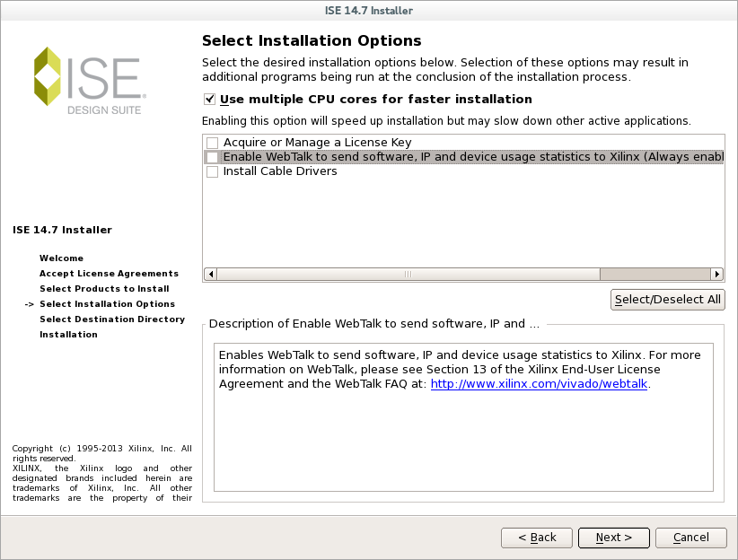Go back with the Back button
Viewport: 738px width, 560px height.
(x=537, y=538)
